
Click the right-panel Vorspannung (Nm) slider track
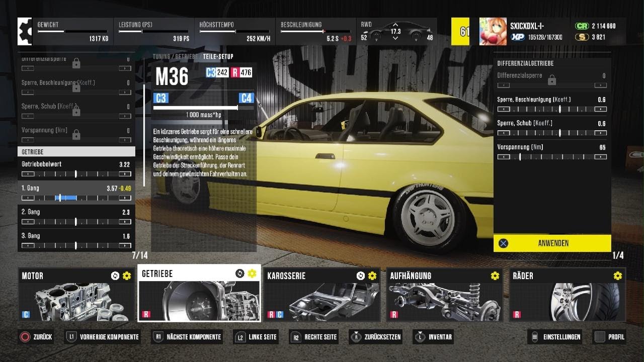(552, 157)
